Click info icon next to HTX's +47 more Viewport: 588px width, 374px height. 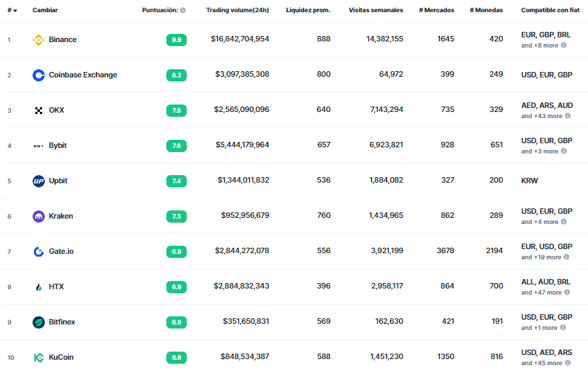(567, 293)
